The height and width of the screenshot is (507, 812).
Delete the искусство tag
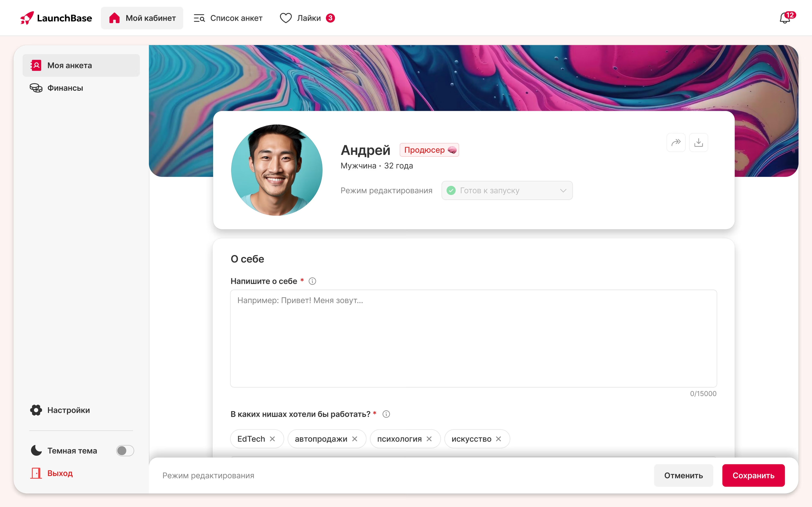click(499, 439)
